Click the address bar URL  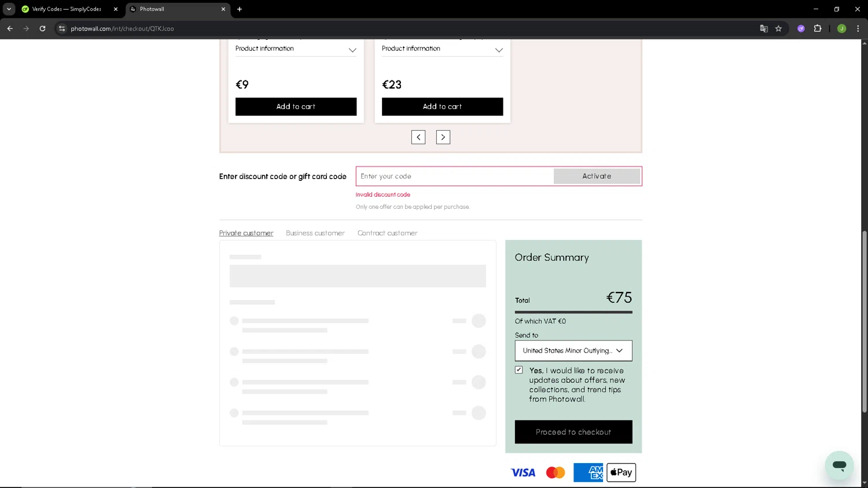(x=122, y=28)
